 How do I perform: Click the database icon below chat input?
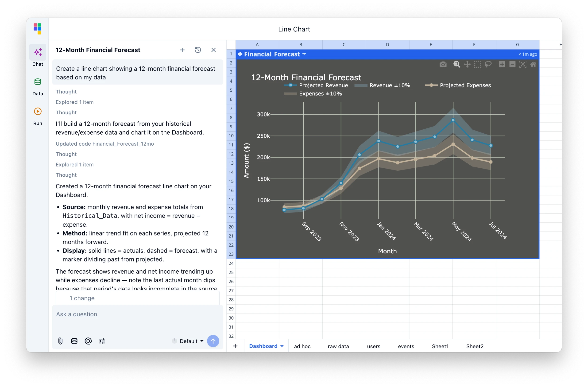point(74,341)
